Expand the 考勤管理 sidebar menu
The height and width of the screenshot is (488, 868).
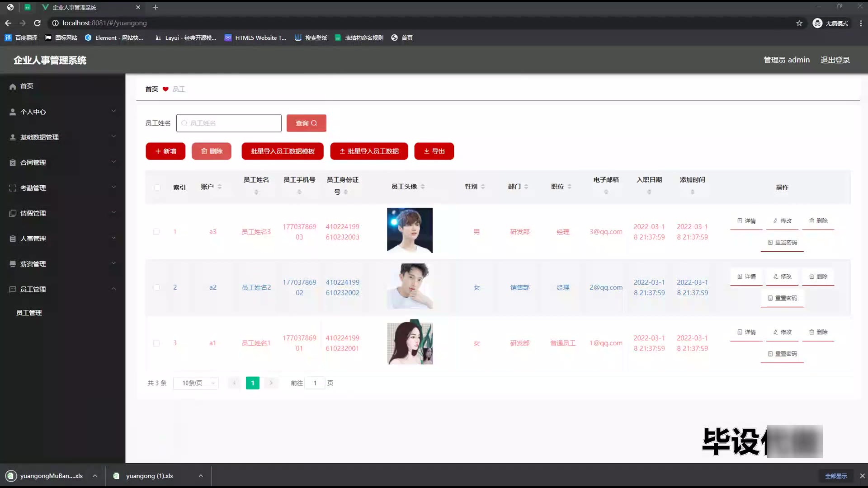(x=62, y=188)
